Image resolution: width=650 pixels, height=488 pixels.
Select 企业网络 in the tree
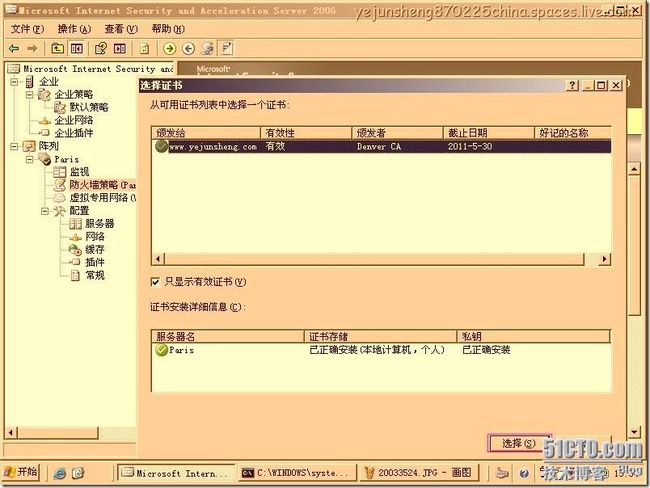pyautogui.click(x=74, y=120)
